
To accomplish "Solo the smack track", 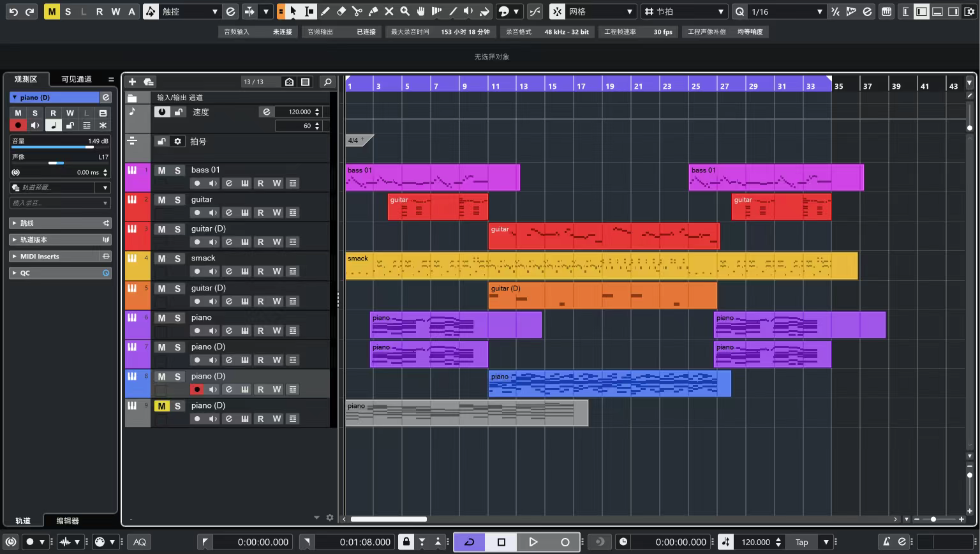I will 177,258.
